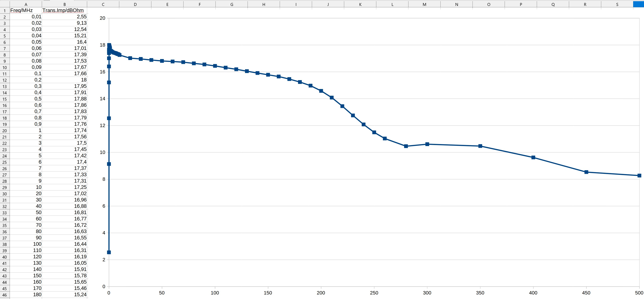Image resolution: width=644 pixels, height=299 pixels.
Task: Click frequency cell 0,05
Action: [26, 42]
